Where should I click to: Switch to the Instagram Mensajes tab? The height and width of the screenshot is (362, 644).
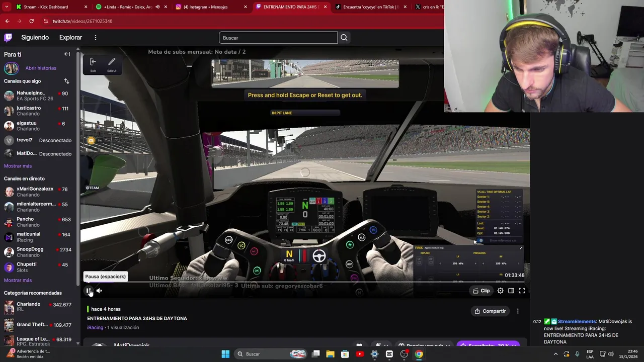pyautogui.click(x=210, y=7)
